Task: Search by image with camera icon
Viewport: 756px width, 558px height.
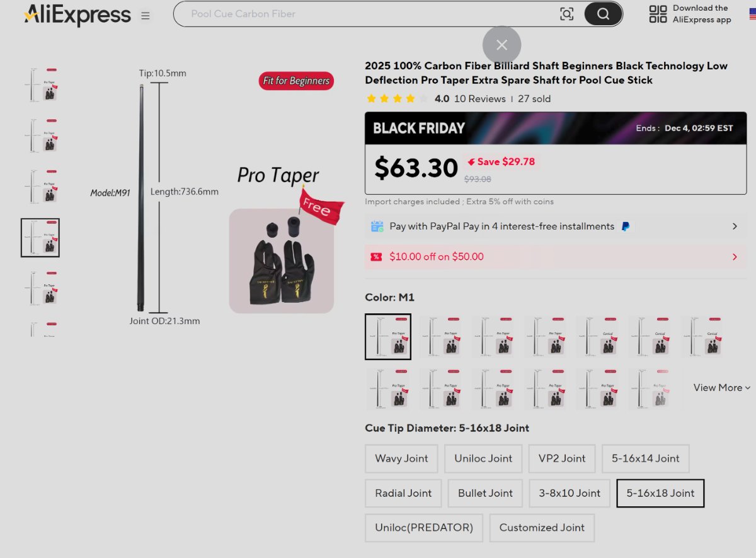Action: coord(566,14)
